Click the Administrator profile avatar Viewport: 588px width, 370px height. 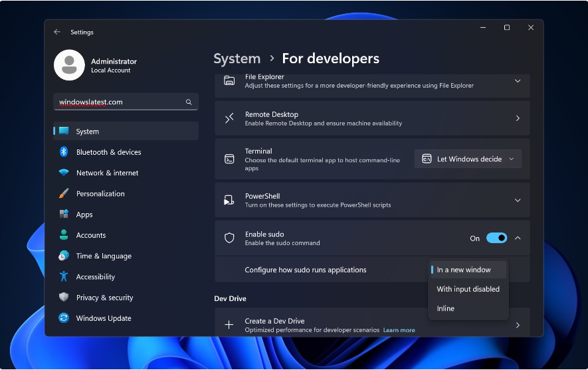[x=69, y=65]
